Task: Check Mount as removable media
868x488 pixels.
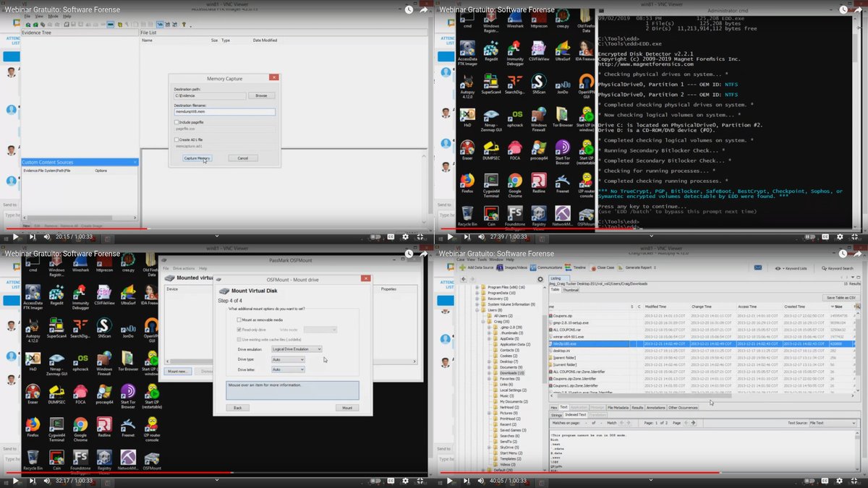Action: (239, 320)
